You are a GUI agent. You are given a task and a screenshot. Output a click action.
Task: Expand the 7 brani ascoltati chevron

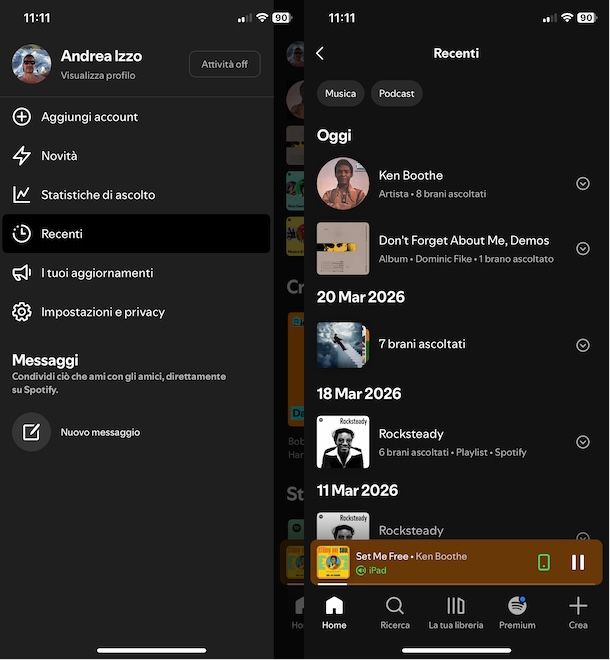coord(583,345)
